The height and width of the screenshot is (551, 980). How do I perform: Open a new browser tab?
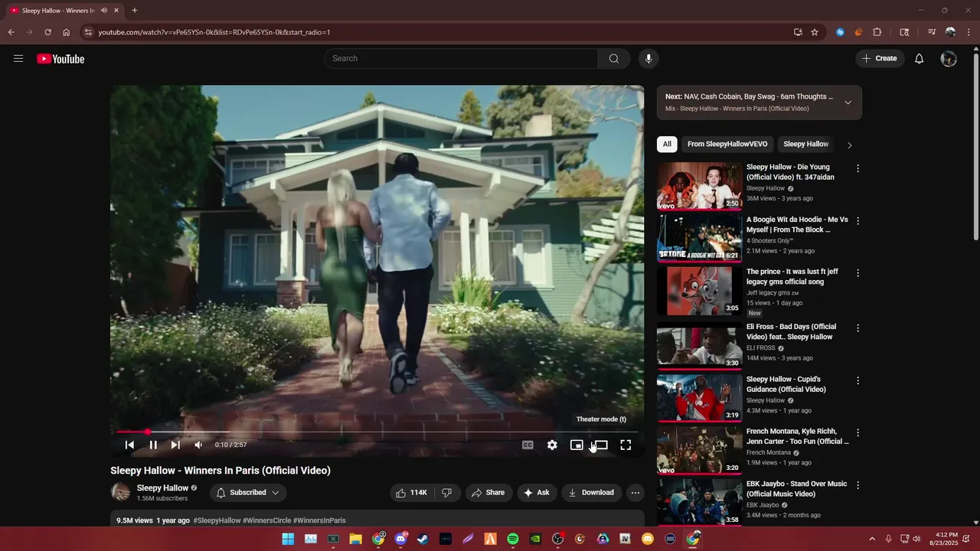coord(135,11)
